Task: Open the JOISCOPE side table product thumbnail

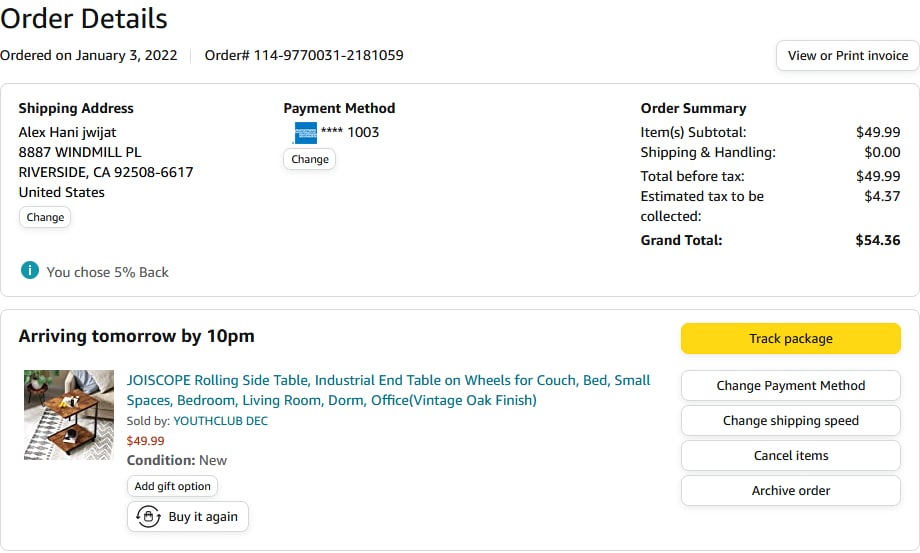Action: click(x=69, y=414)
